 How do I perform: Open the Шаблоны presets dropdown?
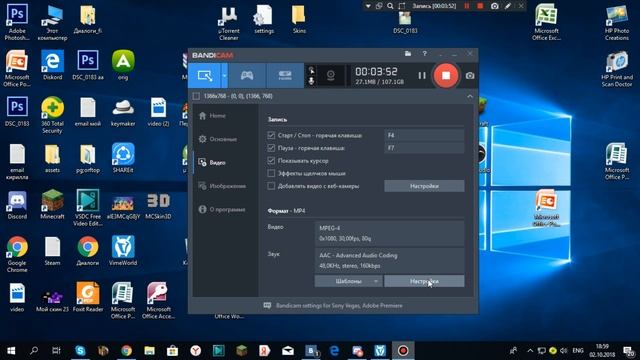tap(349, 281)
